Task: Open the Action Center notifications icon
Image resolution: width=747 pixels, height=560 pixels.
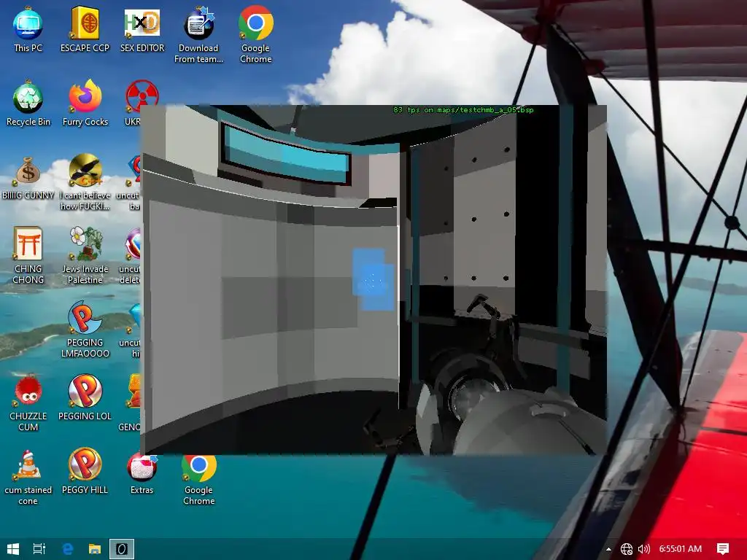Action: (723, 549)
